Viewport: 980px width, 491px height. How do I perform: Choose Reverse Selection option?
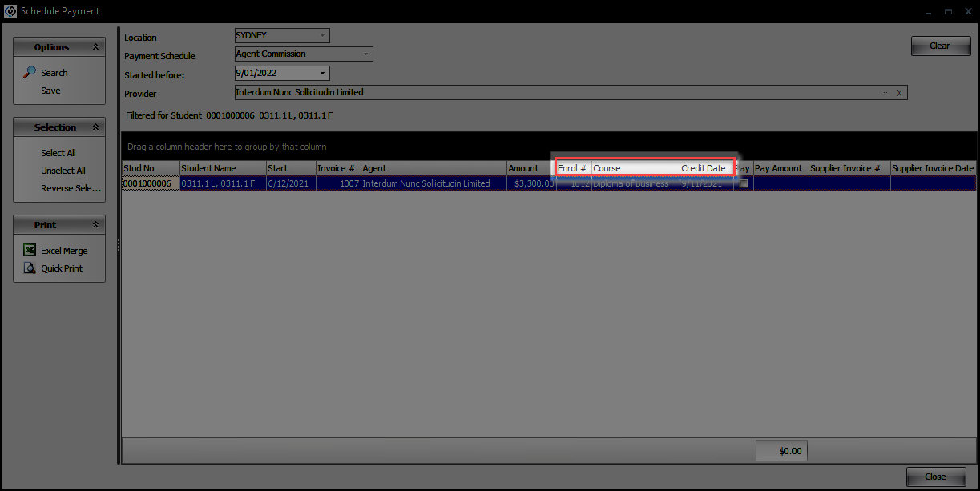[x=71, y=188]
